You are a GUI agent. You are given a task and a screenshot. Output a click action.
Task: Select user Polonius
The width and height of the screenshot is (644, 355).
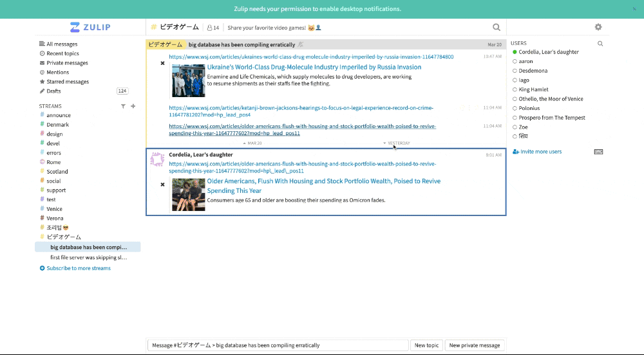[x=529, y=108]
